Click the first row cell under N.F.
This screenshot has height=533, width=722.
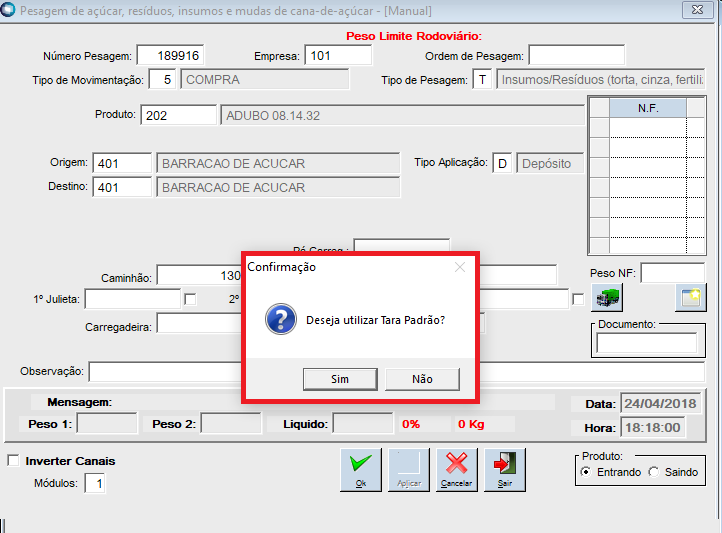point(648,127)
